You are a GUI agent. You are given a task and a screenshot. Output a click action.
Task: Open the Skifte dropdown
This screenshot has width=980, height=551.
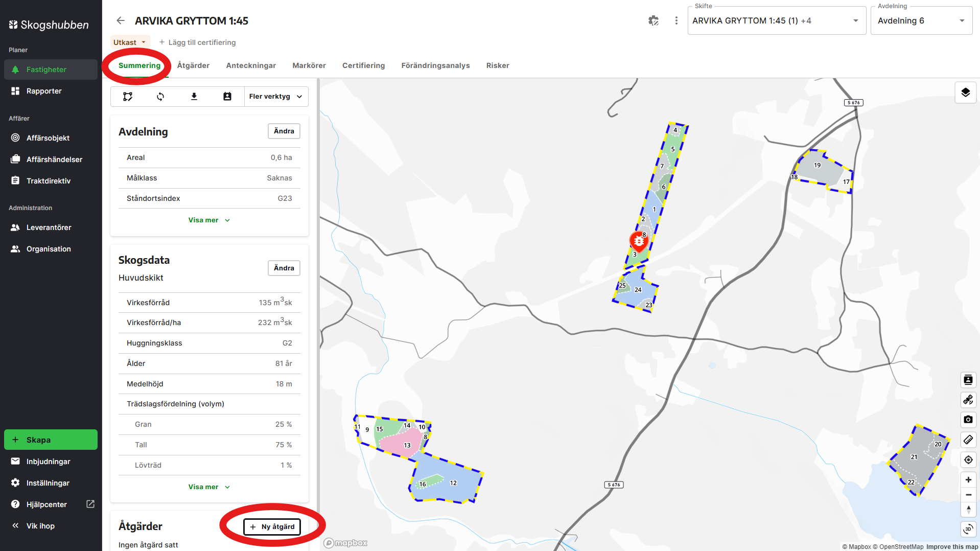pos(777,20)
